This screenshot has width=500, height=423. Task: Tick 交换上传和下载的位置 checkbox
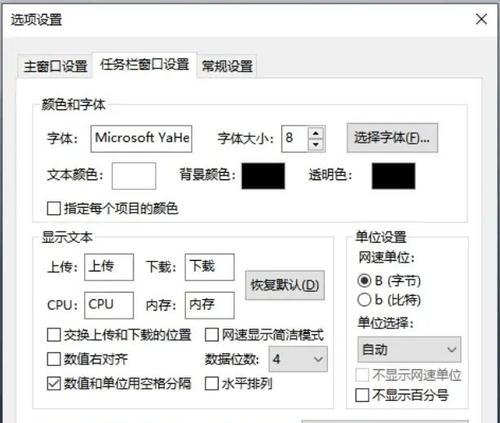[x=54, y=335]
